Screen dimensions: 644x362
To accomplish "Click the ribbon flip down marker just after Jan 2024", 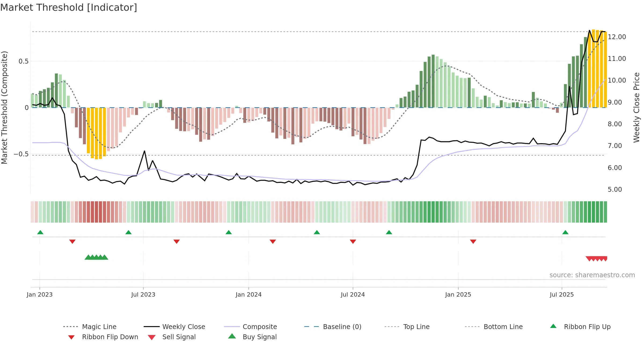I will [273, 242].
